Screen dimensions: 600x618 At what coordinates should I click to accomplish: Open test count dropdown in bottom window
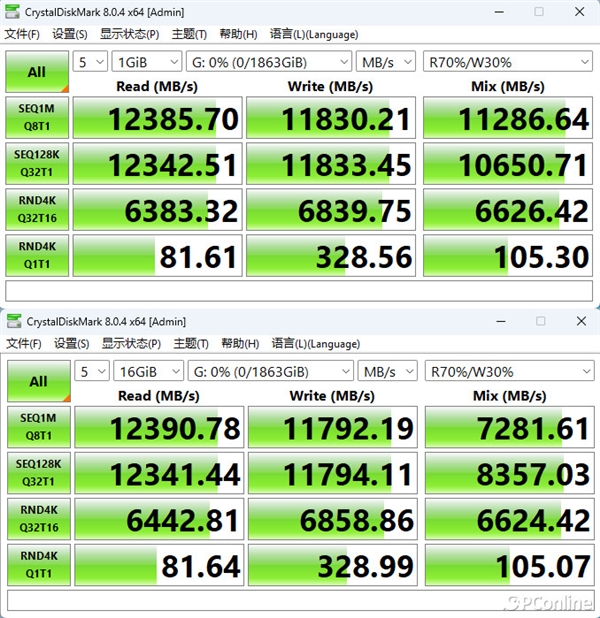pos(92,371)
